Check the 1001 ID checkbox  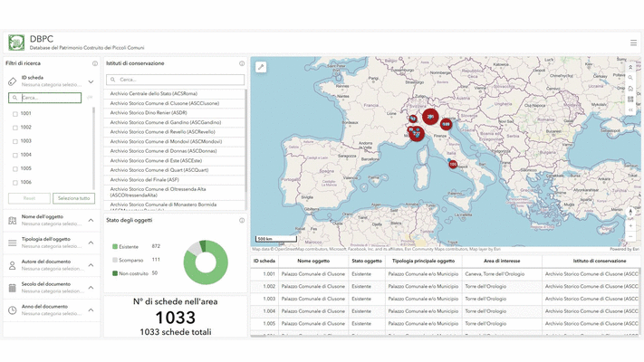coord(15,114)
